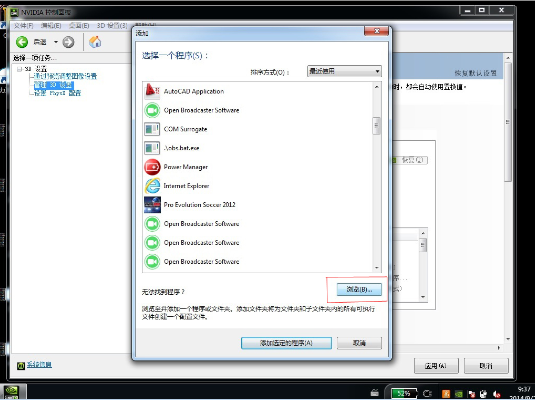535x400 pixels.
Task: Go to the Home page house icon
Action: pos(95,42)
